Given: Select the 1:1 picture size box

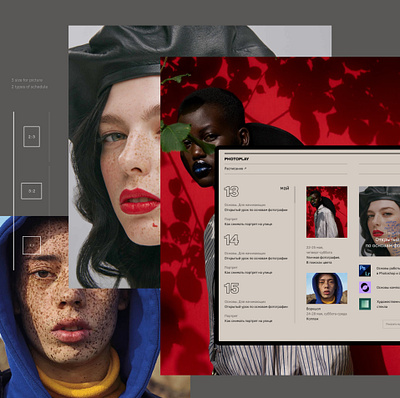Looking at the screenshot, I should [31, 245].
